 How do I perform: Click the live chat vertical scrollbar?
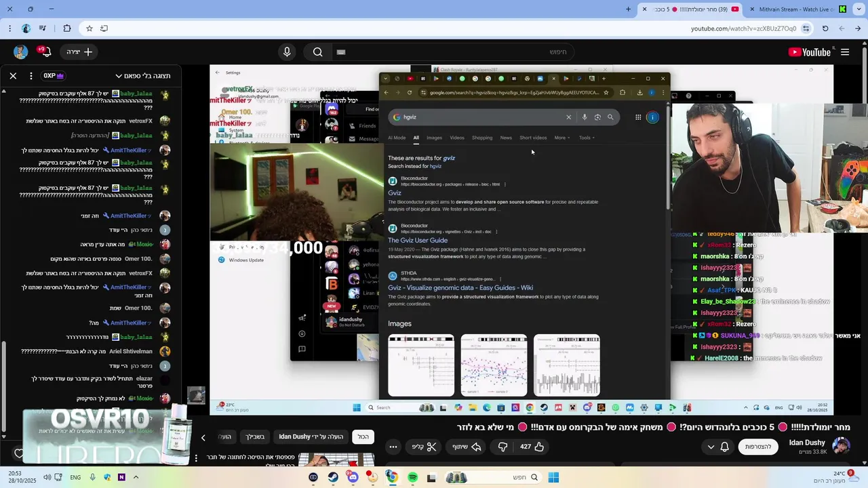pos(3,386)
